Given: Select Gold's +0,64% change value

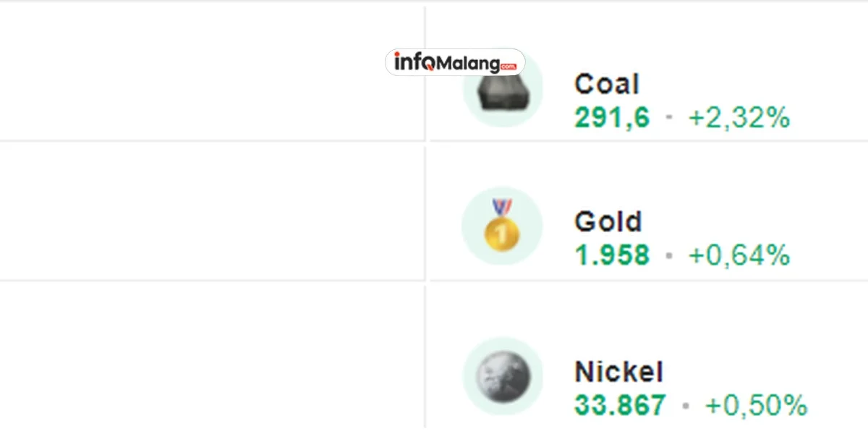Looking at the screenshot, I should pyautogui.click(x=739, y=255).
